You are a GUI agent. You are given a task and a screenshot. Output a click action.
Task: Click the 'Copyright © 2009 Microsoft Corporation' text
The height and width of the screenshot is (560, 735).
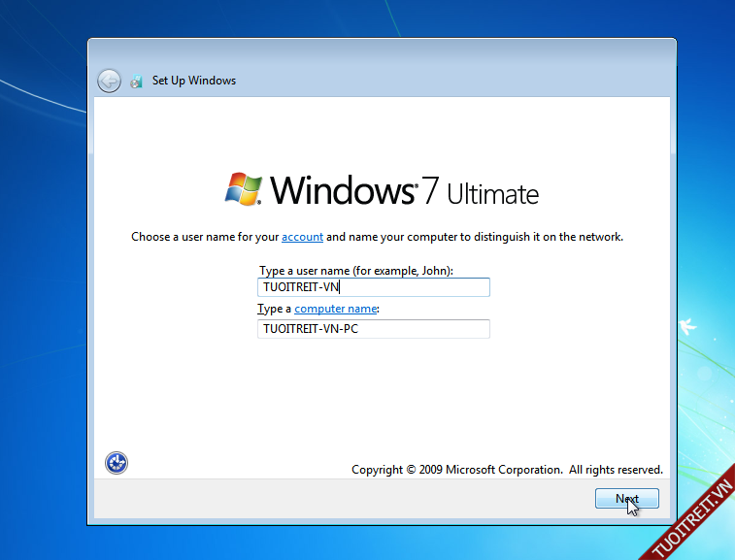[456, 470]
